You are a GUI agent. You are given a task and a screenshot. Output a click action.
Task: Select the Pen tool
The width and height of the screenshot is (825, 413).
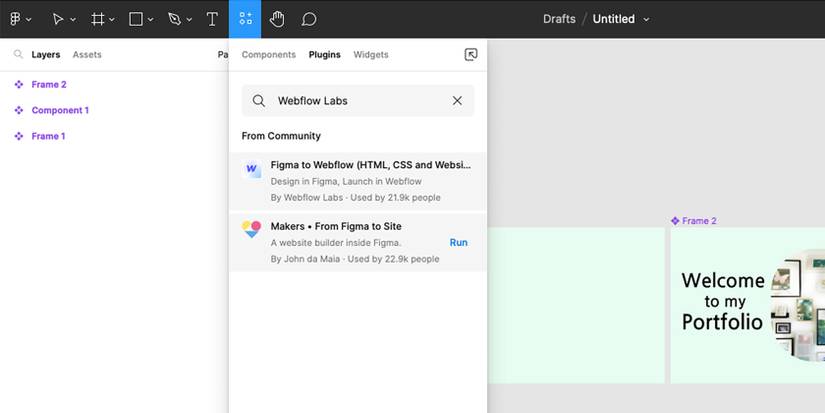(x=174, y=19)
